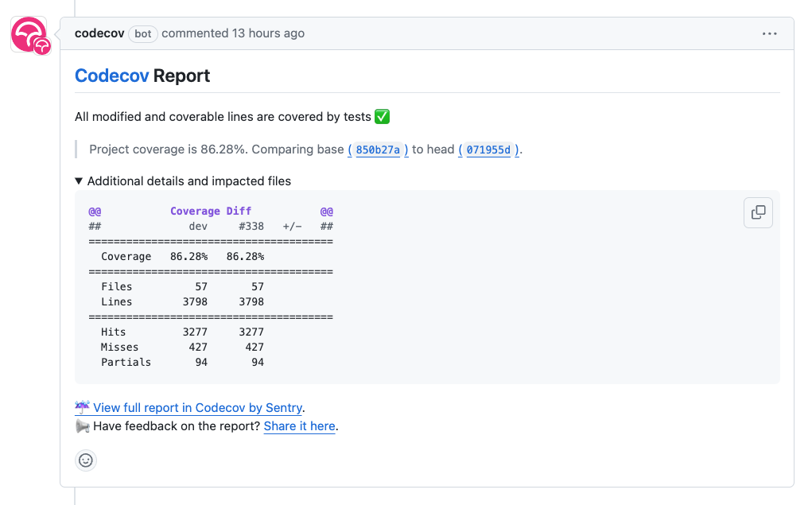Image resolution: width=812 pixels, height=505 pixels.
Task: Click the 'Hits' row label
Action: pyautogui.click(x=114, y=332)
